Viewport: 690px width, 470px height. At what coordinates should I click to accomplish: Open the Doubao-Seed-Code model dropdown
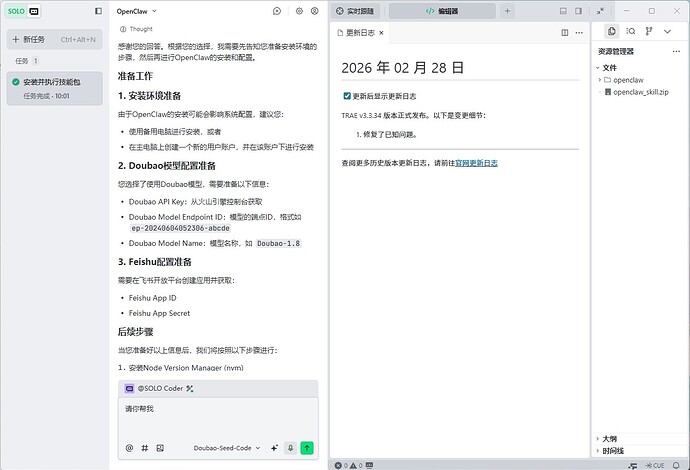(227, 448)
